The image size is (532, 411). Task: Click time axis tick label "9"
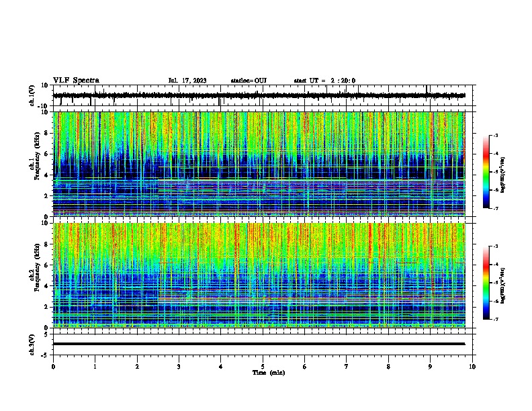coord(430,367)
